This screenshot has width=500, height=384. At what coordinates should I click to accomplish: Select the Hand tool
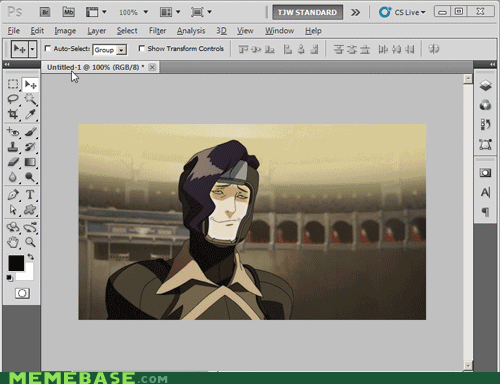pos(13,242)
